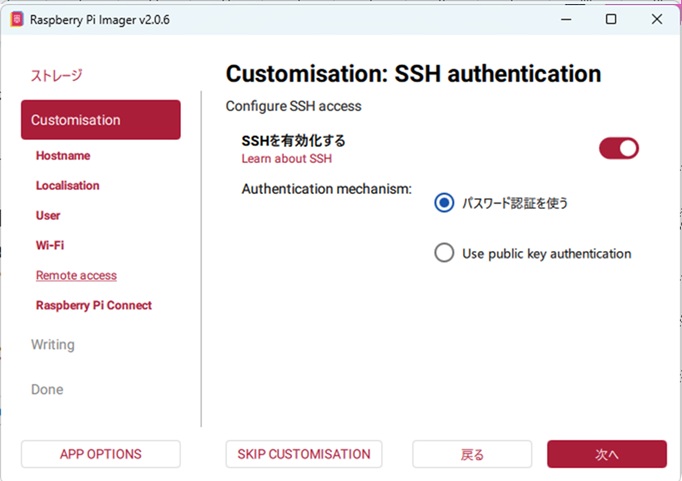Open the Learn about SSH link
The height and width of the screenshot is (481, 682).
286,158
